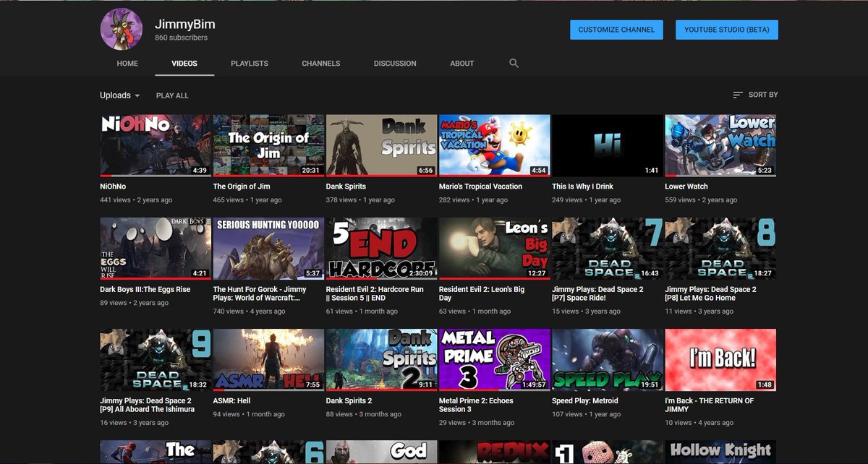Viewport: 868px width, 464px height.
Task: Go to the Channels tab
Action: (x=320, y=64)
